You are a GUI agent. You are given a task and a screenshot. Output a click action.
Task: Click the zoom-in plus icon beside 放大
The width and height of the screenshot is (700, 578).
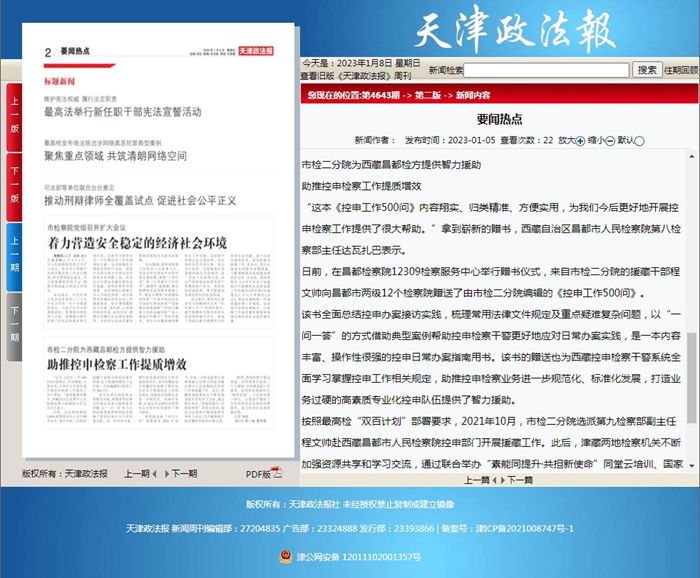tap(580, 141)
